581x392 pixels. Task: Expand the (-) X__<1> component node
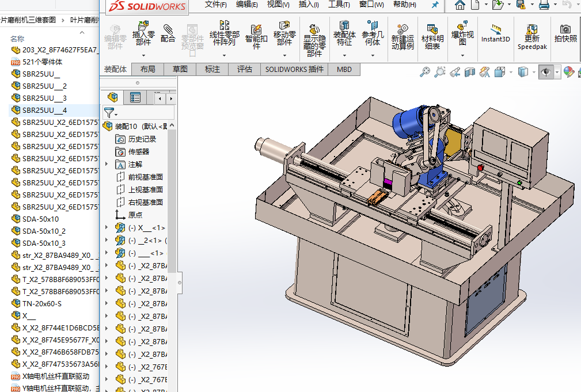click(107, 227)
